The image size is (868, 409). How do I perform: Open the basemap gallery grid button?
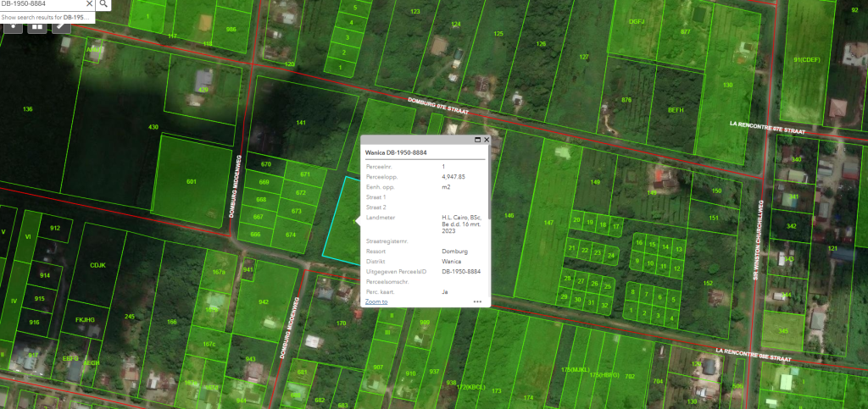point(37,25)
